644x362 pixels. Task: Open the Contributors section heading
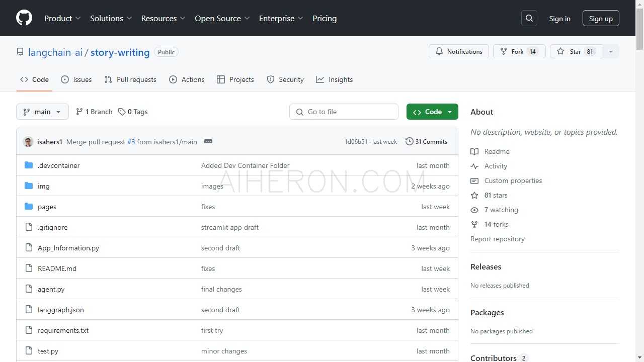[x=494, y=358]
